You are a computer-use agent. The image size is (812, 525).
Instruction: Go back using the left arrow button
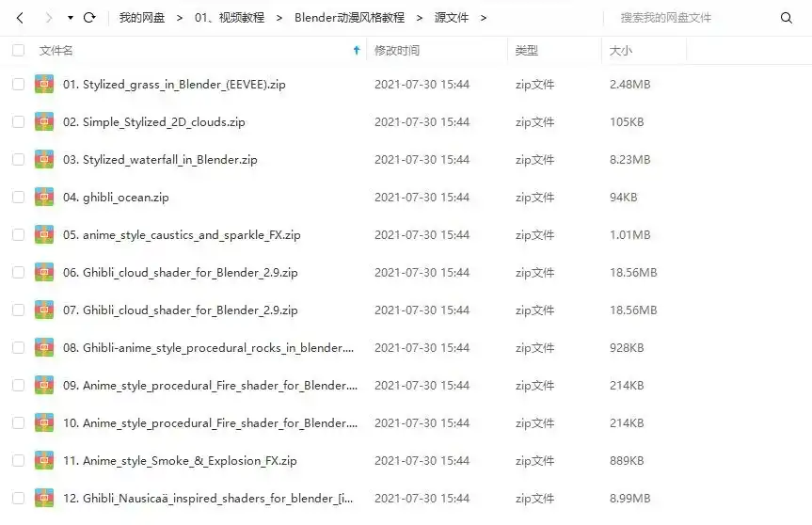tap(20, 18)
